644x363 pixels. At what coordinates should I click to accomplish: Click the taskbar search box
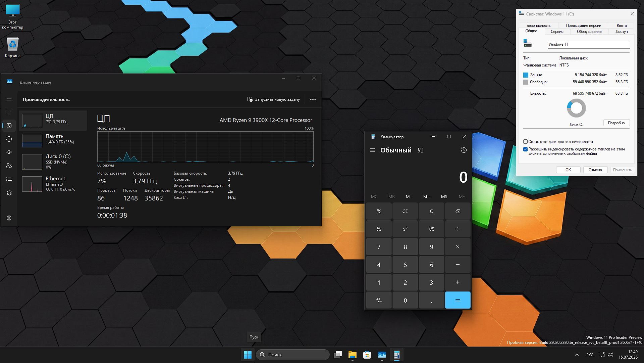click(292, 355)
